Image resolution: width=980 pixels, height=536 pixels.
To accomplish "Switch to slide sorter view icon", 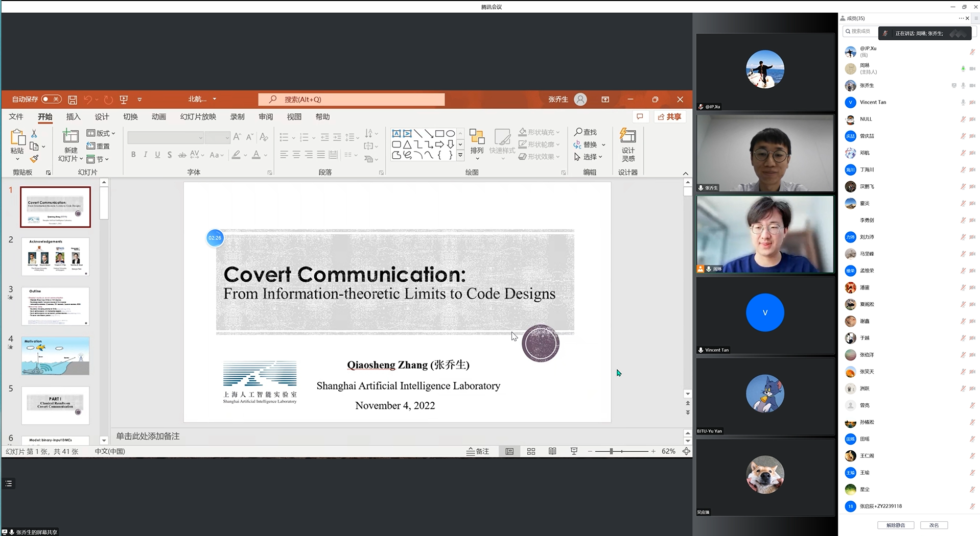I will click(x=531, y=451).
